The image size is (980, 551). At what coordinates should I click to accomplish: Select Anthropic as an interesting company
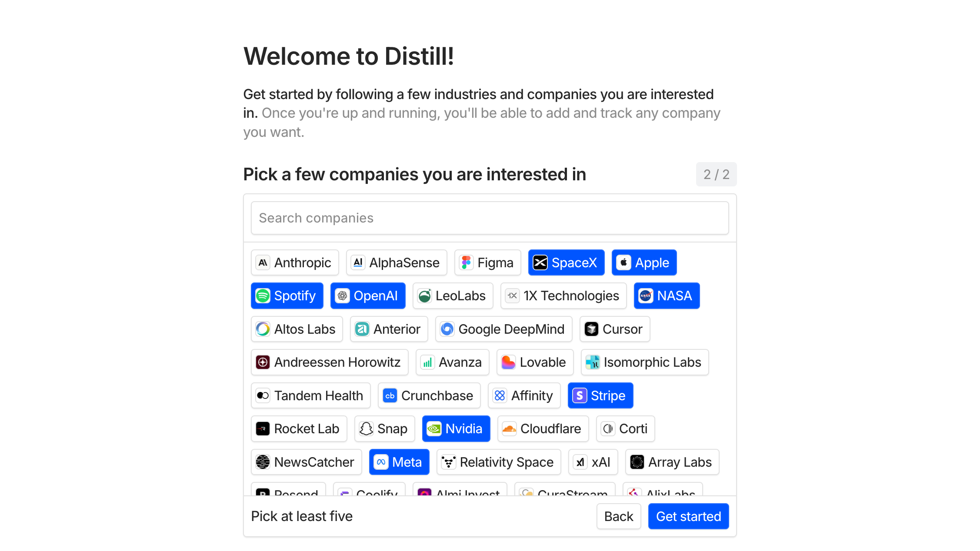294,262
